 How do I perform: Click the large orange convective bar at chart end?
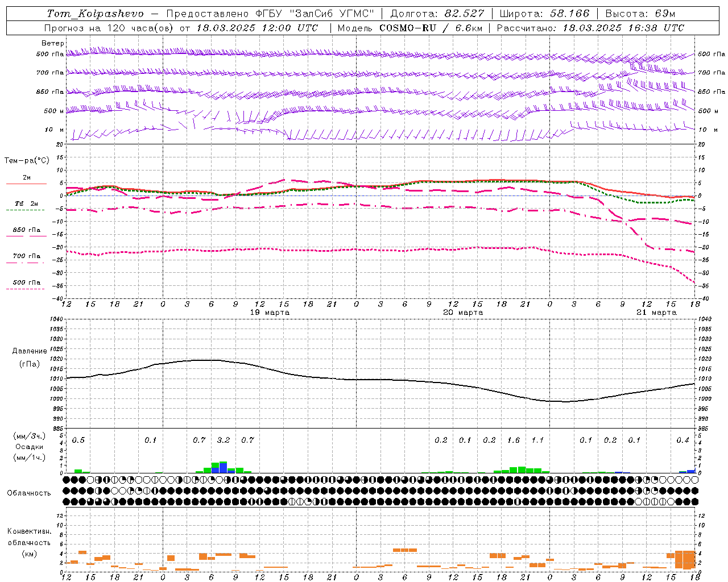(x=685, y=559)
